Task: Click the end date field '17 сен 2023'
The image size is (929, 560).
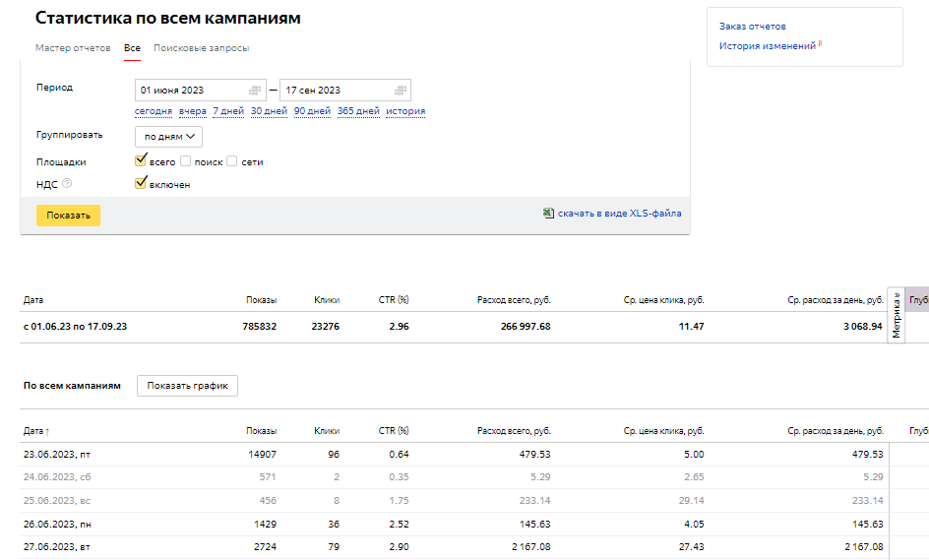Action: coord(345,91)
